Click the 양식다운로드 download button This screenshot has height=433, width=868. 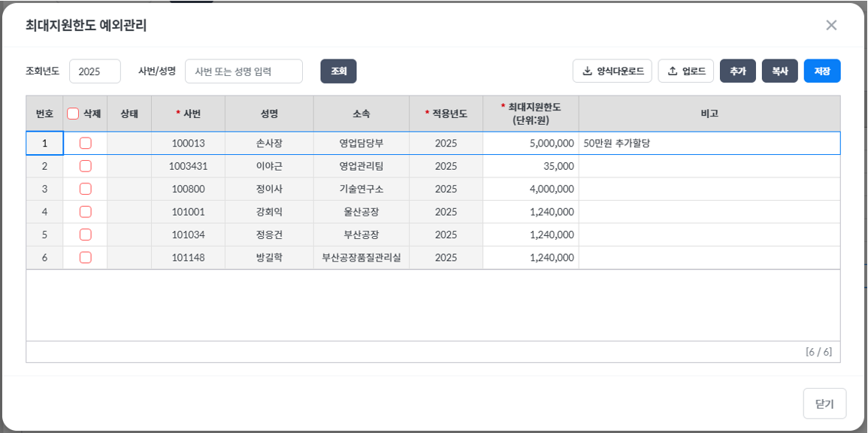(x=612, y=71)
